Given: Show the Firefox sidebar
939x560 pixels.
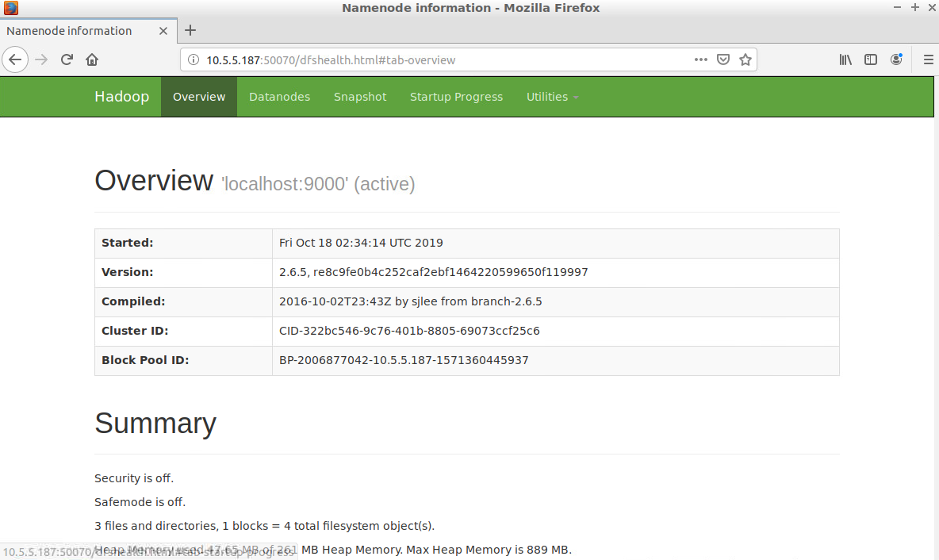Looking at the screenshot, I should point(871,60).
